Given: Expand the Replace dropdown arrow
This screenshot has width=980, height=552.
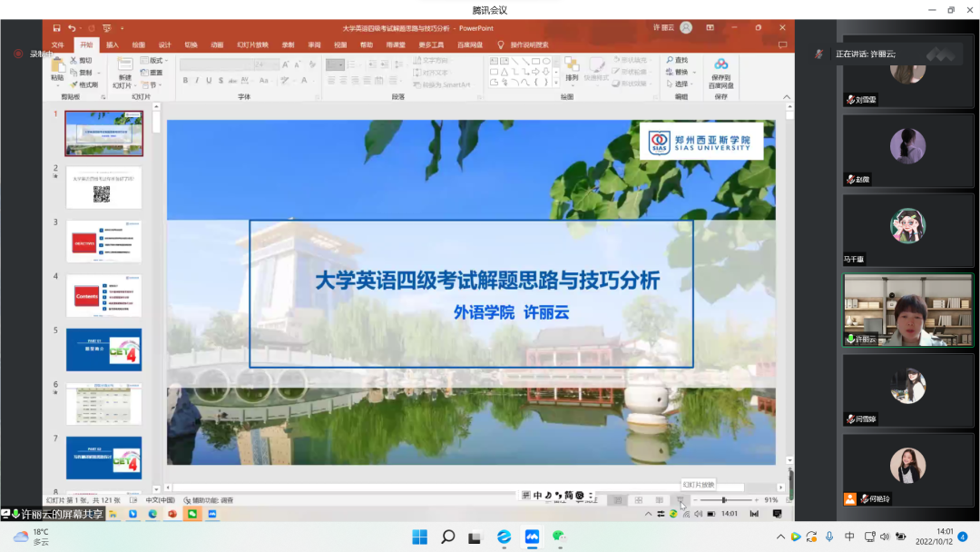Looking at the screenshot, I should coord(694,73).
